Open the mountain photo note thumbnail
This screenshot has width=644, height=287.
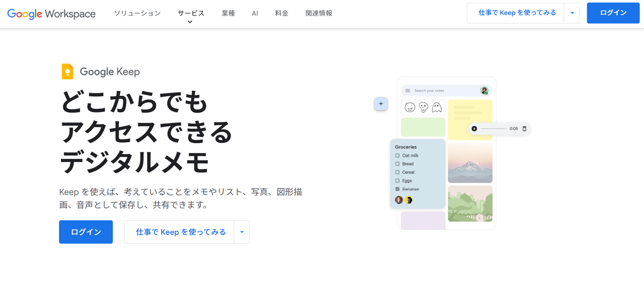470,163
